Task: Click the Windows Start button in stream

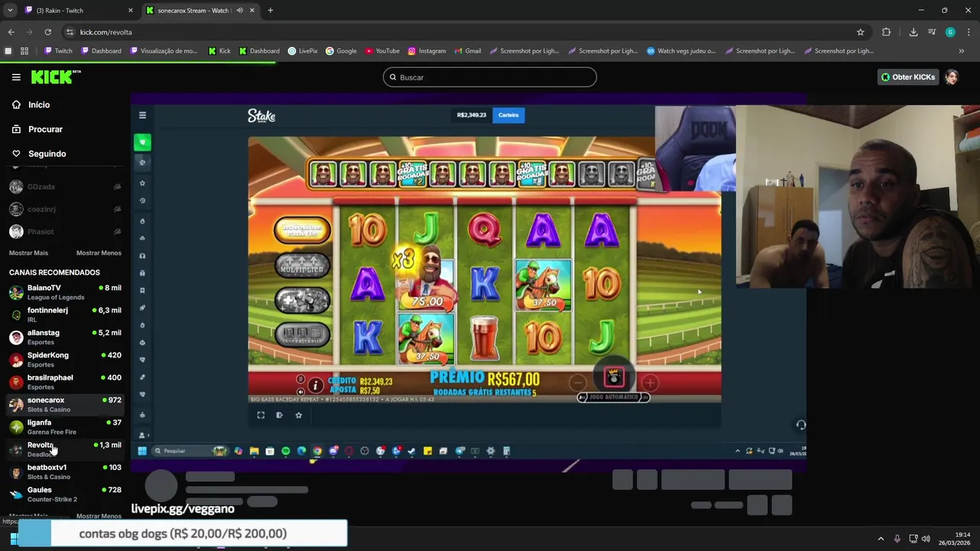Action: tap(142, 452)
